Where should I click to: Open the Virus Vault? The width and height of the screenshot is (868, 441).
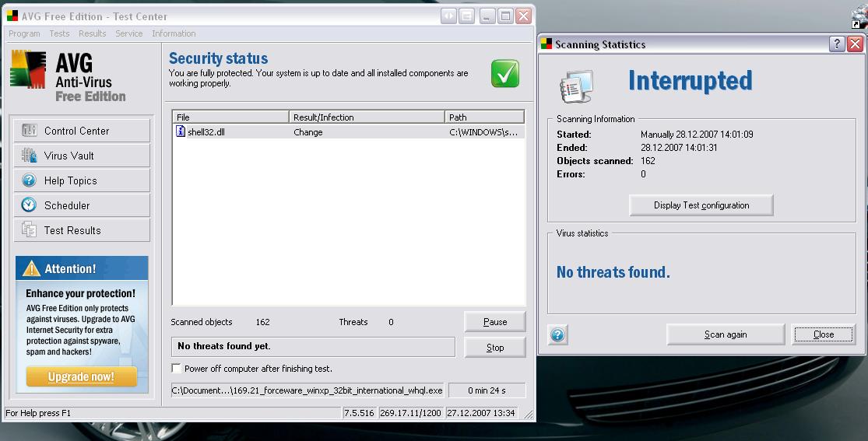click(x=82, y=156)
